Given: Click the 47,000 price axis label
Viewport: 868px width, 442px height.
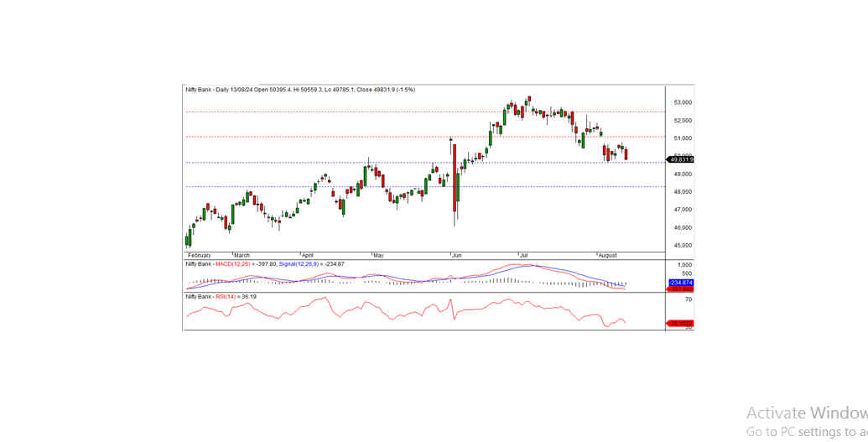Looking at the screenshot, I should point(682,210).
